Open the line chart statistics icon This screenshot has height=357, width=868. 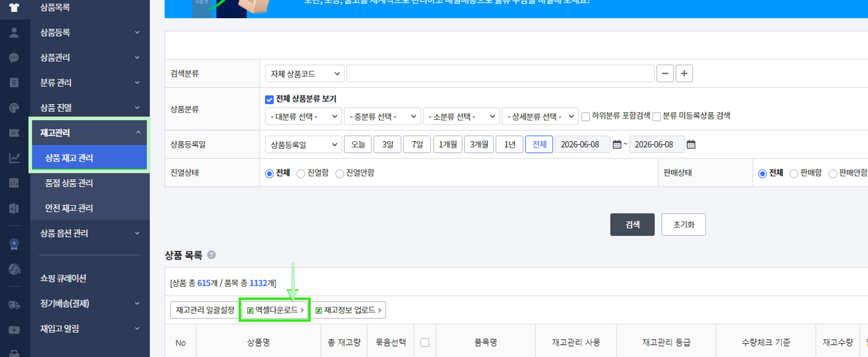(14, 158)
